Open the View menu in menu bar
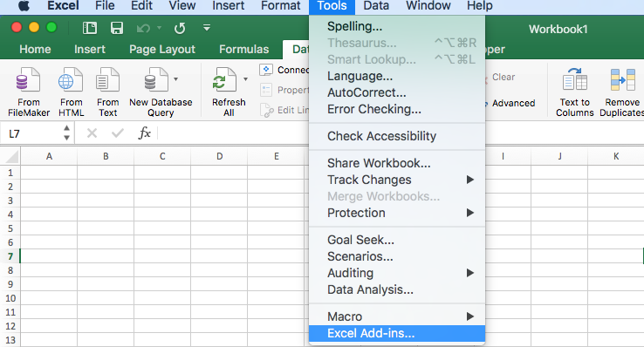The width and height of the screenshot is (644, 347). coord(182,6)
